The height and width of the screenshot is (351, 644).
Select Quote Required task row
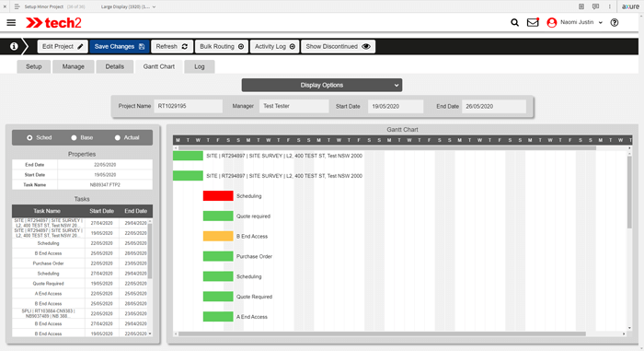tap(80, 284)
